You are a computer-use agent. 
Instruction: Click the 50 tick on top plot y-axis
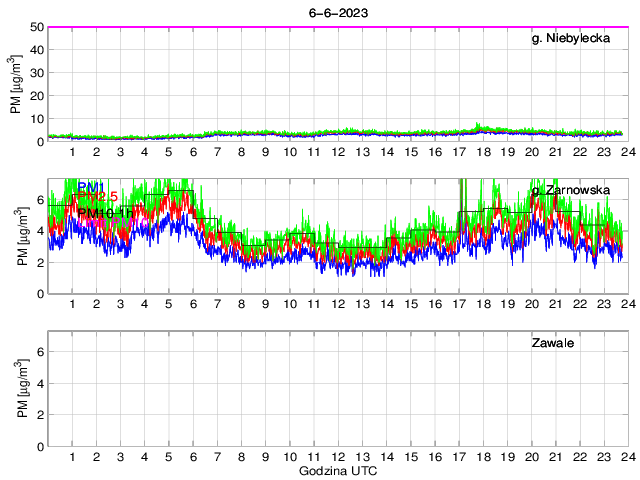click(35, 27)
